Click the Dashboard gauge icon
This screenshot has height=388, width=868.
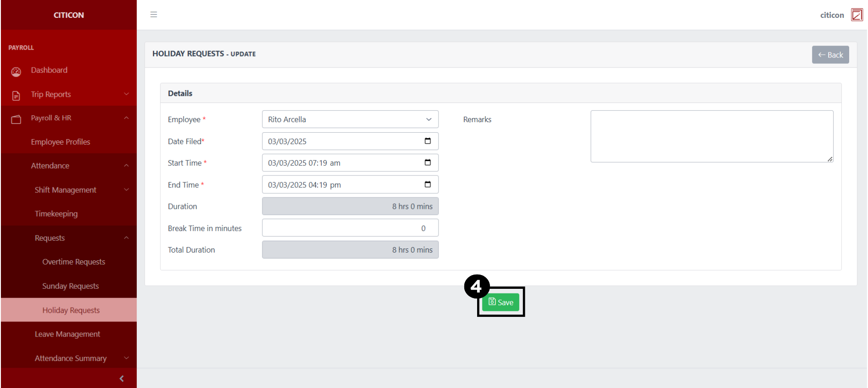coord(16,72)
